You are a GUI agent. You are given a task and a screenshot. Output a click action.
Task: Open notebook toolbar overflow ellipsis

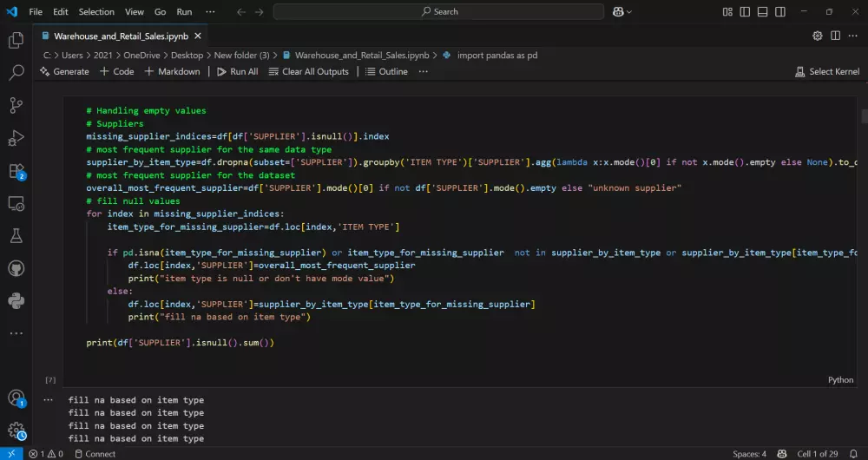coord(423,71)
